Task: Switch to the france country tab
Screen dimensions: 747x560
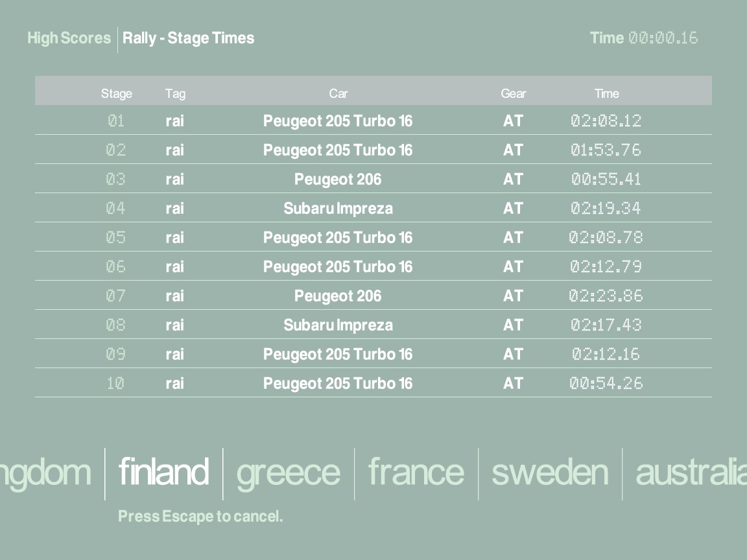Action: [416, 472]
